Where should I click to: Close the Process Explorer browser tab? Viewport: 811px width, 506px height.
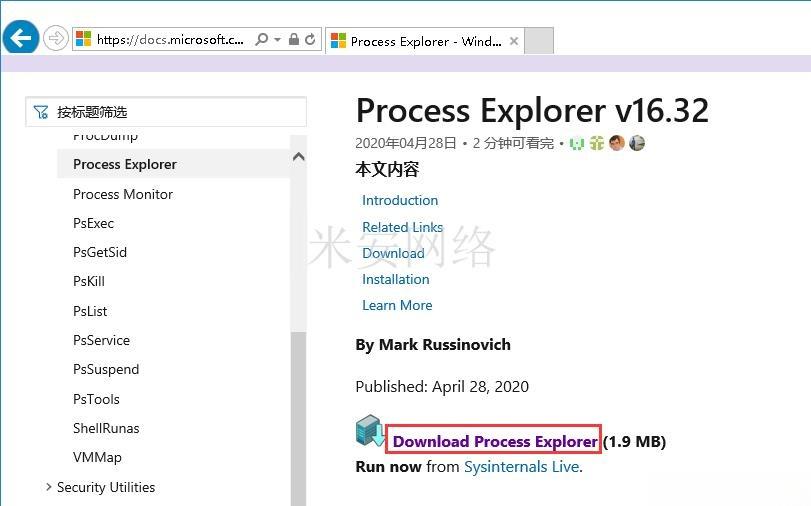514,41
